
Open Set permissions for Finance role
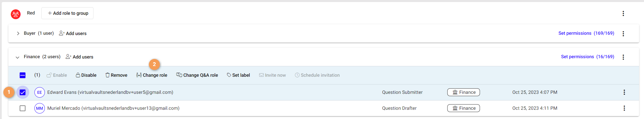coord(587,57)
